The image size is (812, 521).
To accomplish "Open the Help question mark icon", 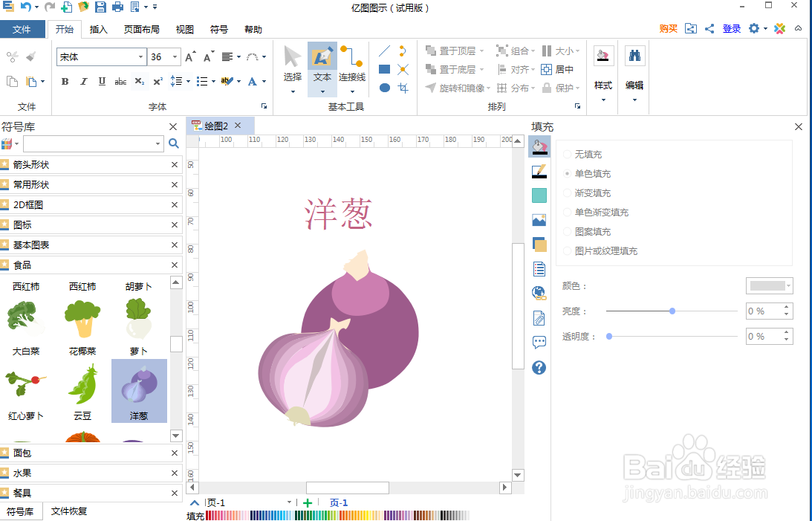I will 539,368.
